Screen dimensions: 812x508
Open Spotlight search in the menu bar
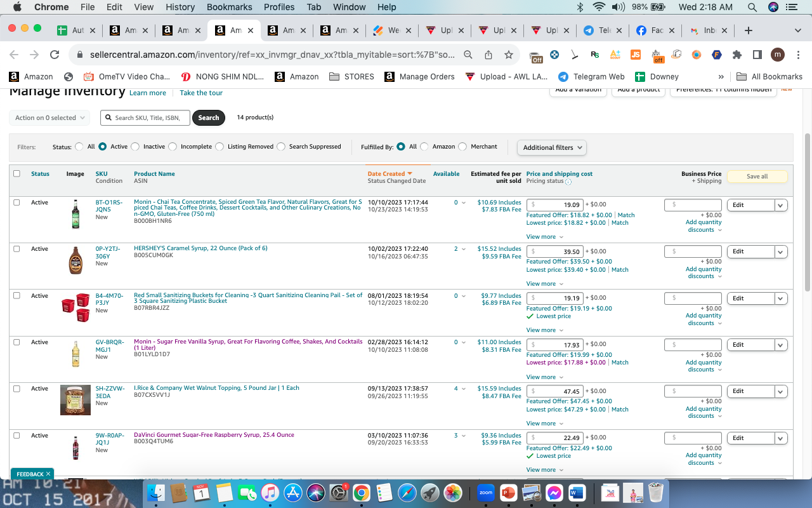click(x=752, y=7)
